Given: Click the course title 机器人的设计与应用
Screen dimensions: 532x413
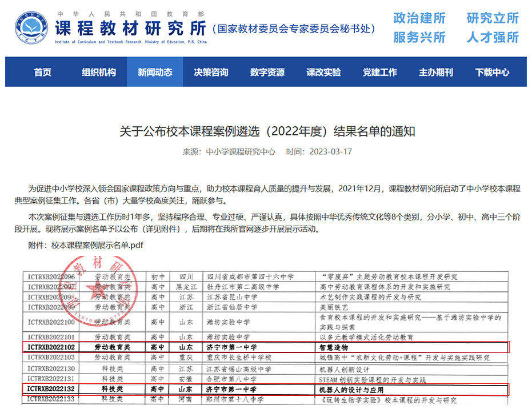Looking at the screenshot, I should coord(351,390).
